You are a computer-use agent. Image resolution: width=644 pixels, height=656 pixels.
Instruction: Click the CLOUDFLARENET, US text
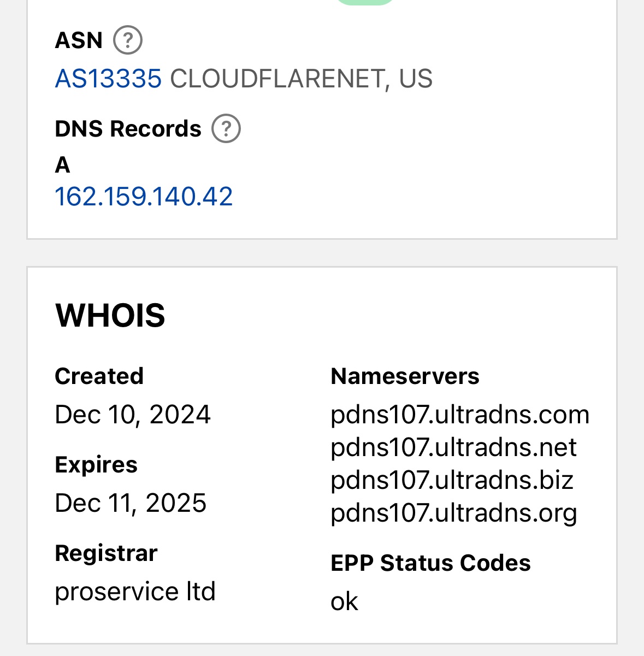301,79
